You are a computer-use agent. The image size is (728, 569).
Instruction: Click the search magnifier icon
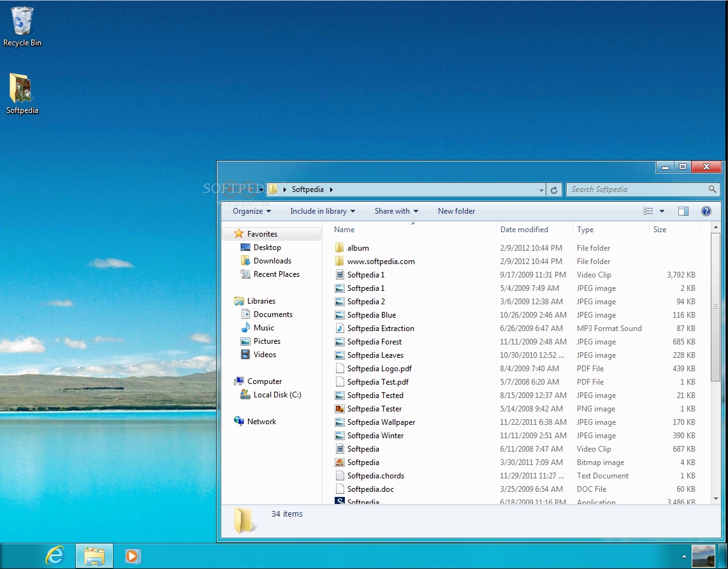pyautogui.click(x=712, y=189)
